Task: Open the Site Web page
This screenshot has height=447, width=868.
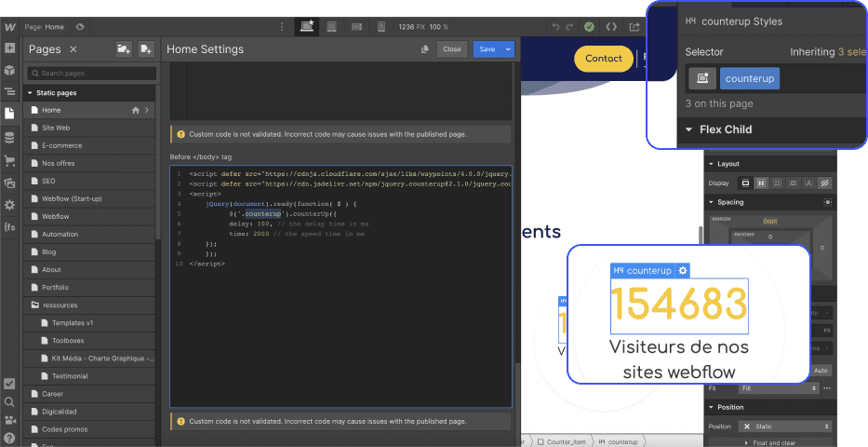Action: (89, 128)
